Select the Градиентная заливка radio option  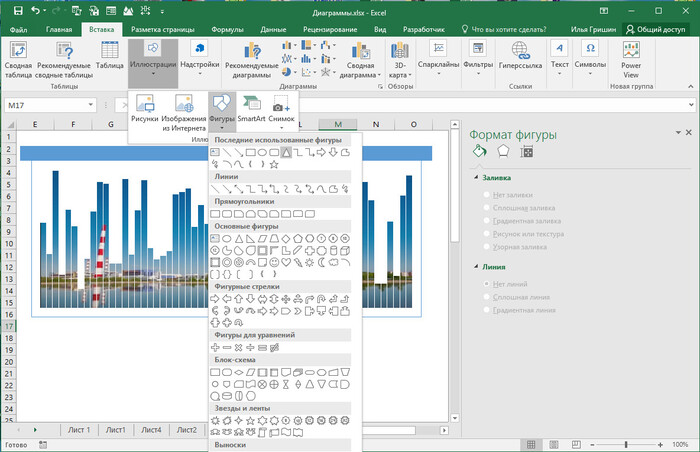(x=488, y=220)
